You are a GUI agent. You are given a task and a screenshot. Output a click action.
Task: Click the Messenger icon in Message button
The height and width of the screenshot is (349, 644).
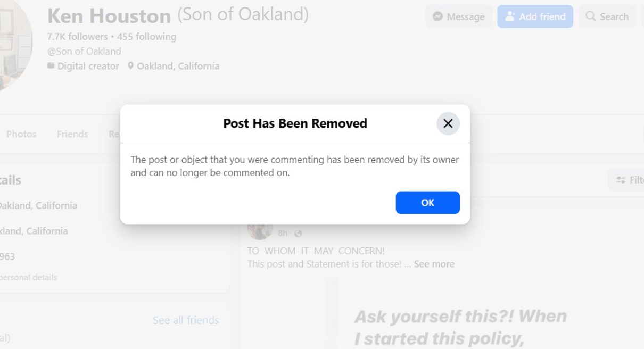(x=438, y=16)
